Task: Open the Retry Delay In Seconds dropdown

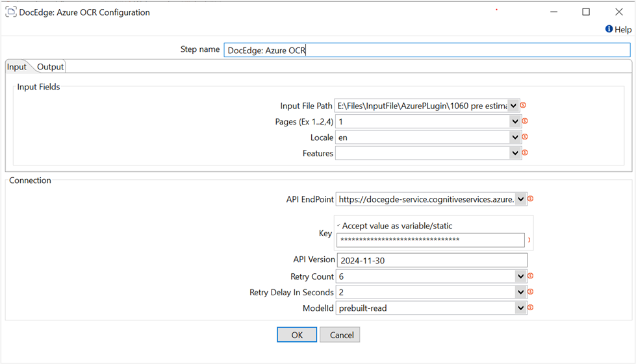Action: (521, 293)
